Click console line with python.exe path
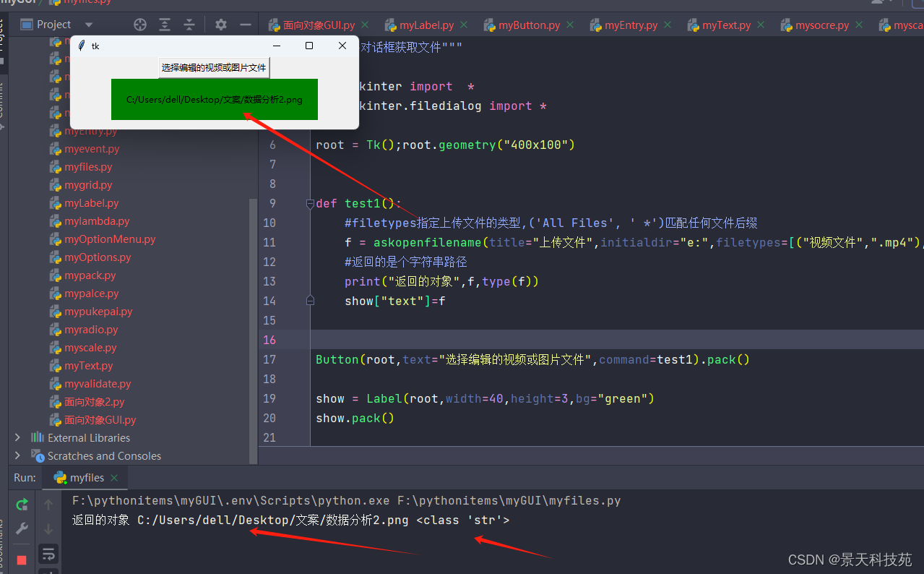 347,501
